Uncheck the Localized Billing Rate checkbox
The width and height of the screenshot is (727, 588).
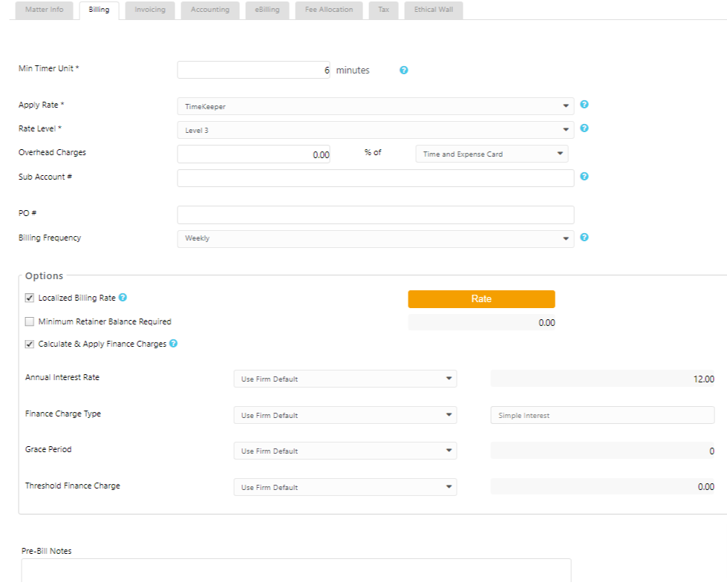(x=30, y=298)
